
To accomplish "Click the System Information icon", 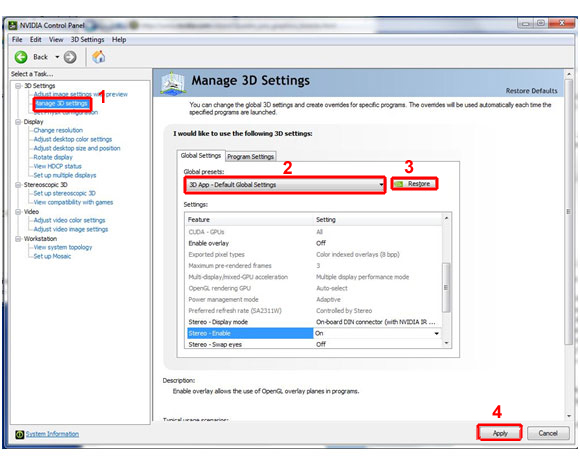I will [20, 434].
